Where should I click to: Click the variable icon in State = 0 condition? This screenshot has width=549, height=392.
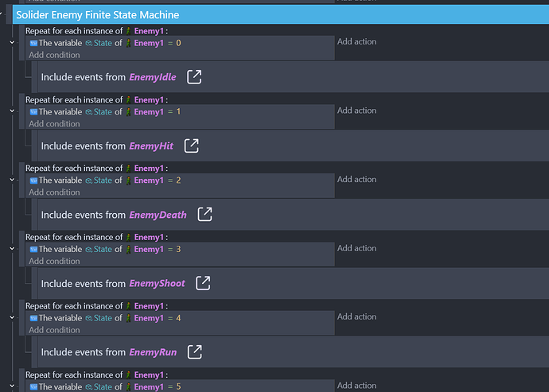tap(33, 43)
